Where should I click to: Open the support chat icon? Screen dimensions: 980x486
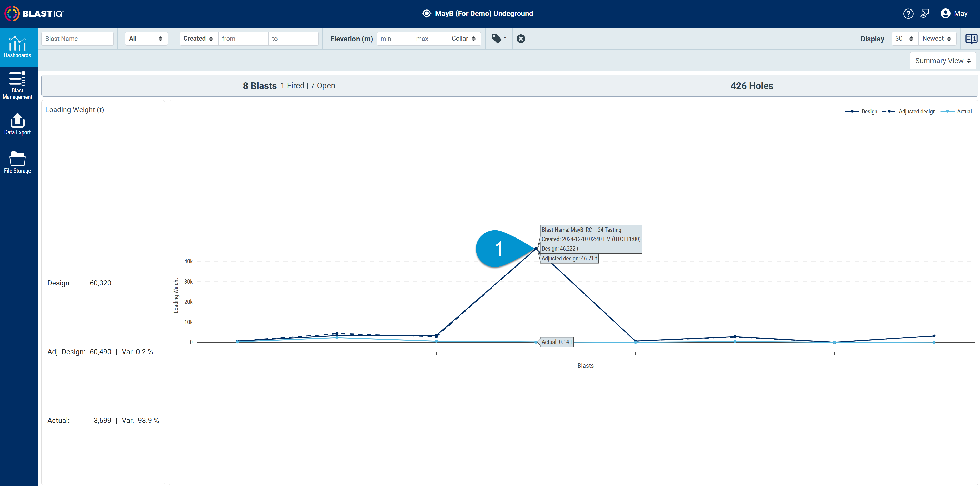(x=925, y=14)
